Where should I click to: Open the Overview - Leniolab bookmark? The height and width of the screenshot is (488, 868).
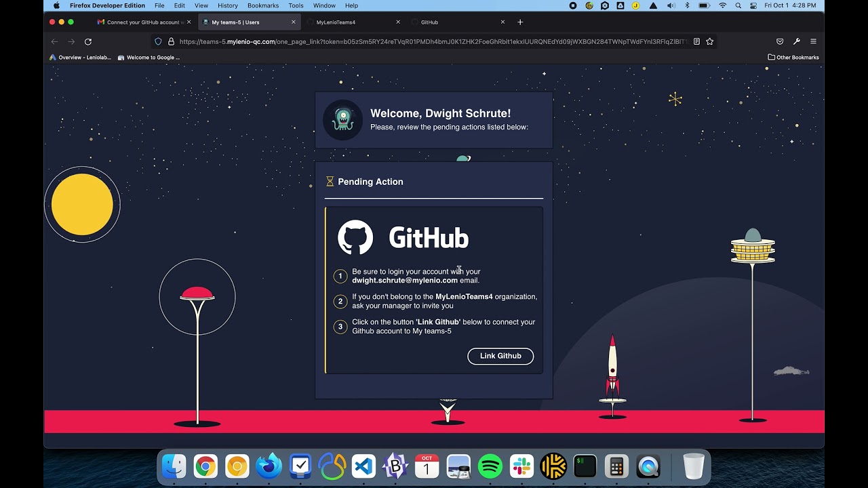[80, 58]
